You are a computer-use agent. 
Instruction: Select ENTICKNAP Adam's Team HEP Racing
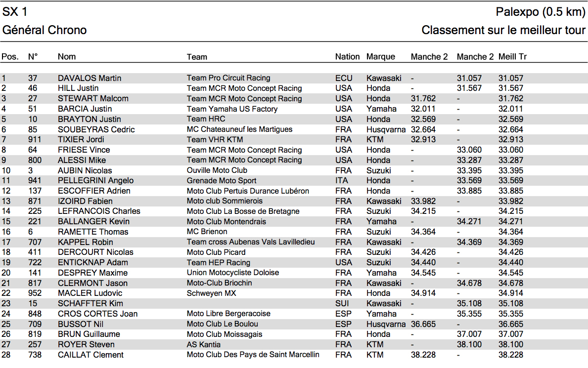coord(218,262)
